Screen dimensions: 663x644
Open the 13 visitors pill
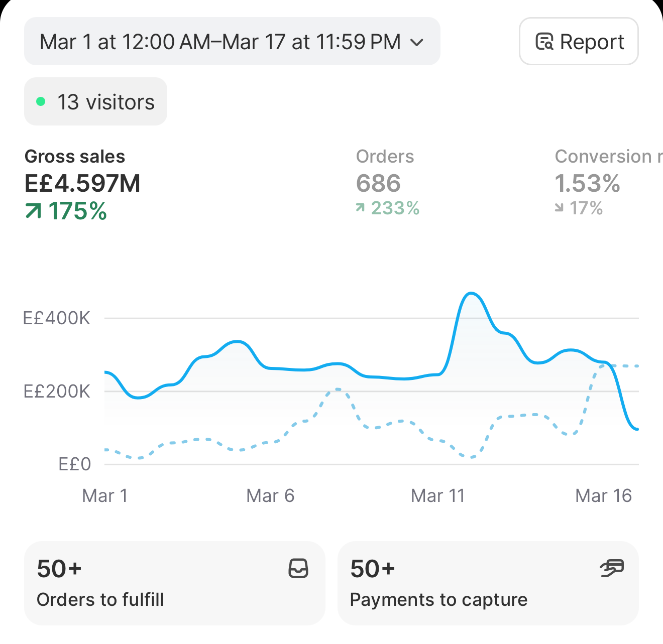coord(95,101)
